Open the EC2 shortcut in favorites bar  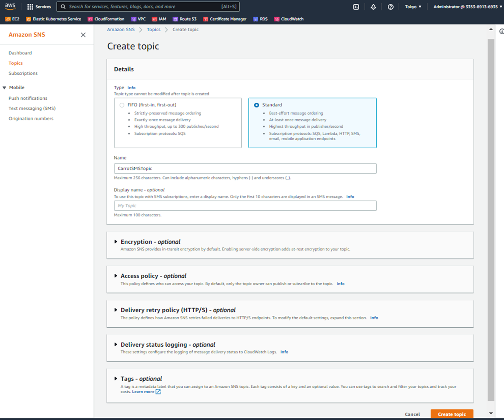[x=12, y=19]
